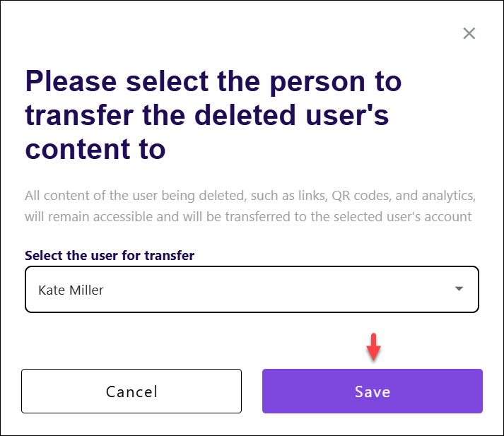Image resolution: width=504 pixels, height=436 pixels.
Task: Choose the white Cancel button
Action: (131, 391)
